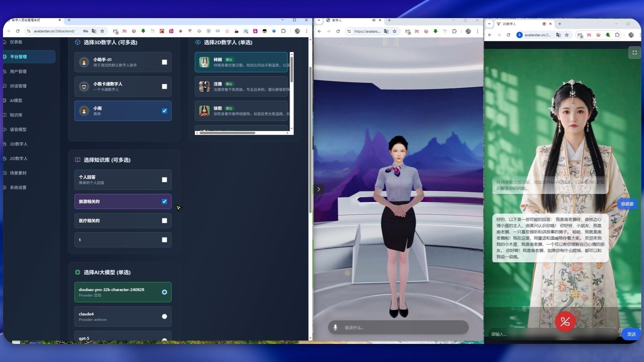Click the admin window address bar URL
This screenshot has width=644, height=362.
point(54,31)
